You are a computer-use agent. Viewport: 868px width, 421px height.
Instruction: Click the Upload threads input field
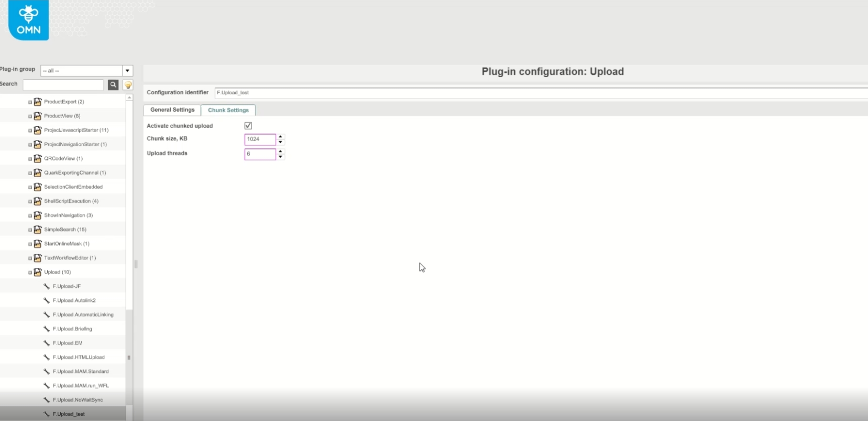pyautogui.click(x=260, y=154)
